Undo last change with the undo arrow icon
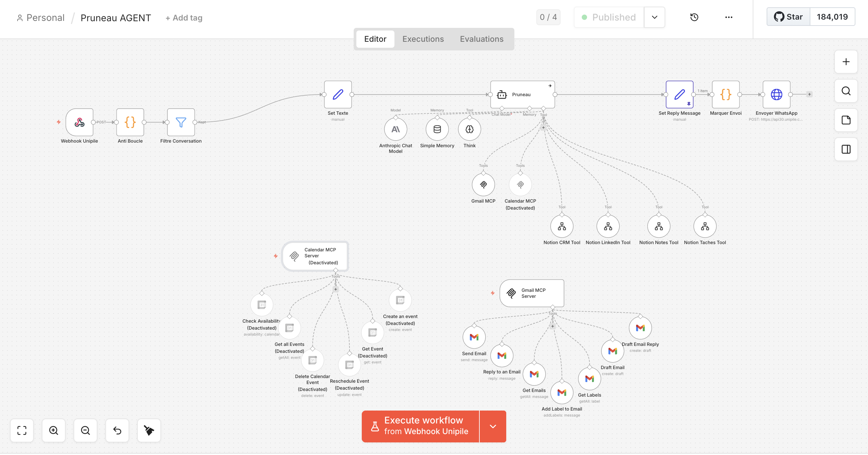The width and height of the screenshot is (868, 455). point(117,430)
